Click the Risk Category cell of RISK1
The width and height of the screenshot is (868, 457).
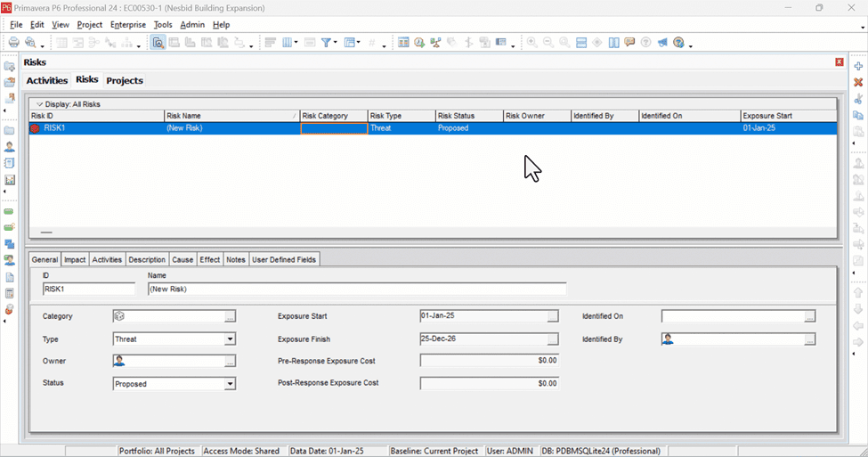[x=334, y=128]
